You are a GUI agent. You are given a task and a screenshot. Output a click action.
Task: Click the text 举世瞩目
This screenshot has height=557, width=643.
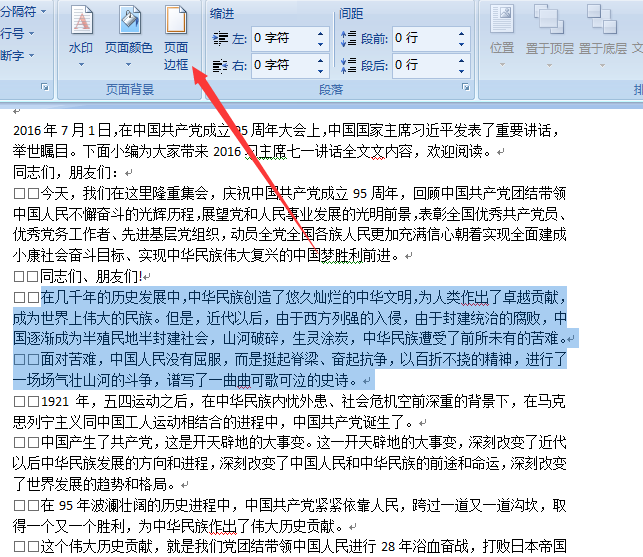[x=41, y=151]
